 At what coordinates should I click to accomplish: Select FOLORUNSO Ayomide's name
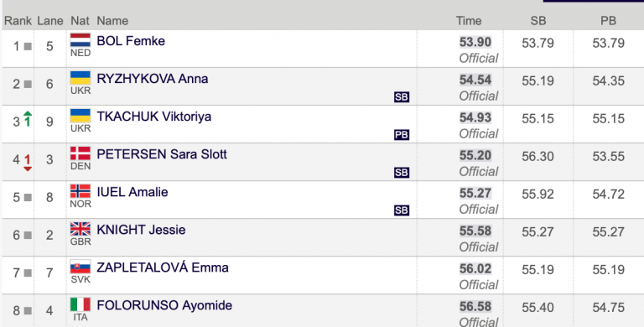coord(164,305)
